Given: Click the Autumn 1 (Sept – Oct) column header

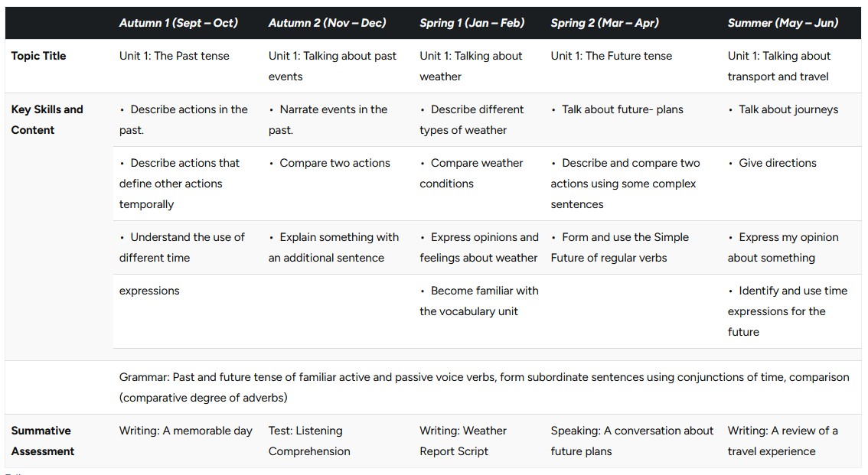Looking at the screenshot, I should coord(178,23).
